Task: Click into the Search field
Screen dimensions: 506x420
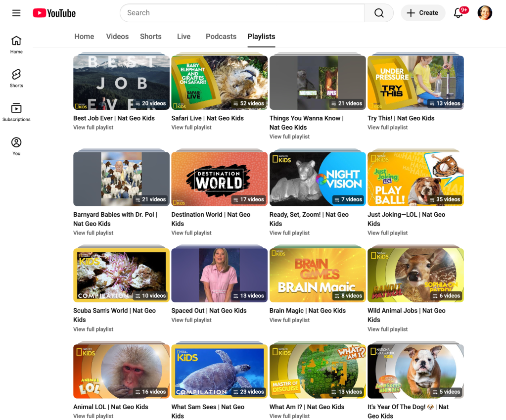Action: click(242, 13)
